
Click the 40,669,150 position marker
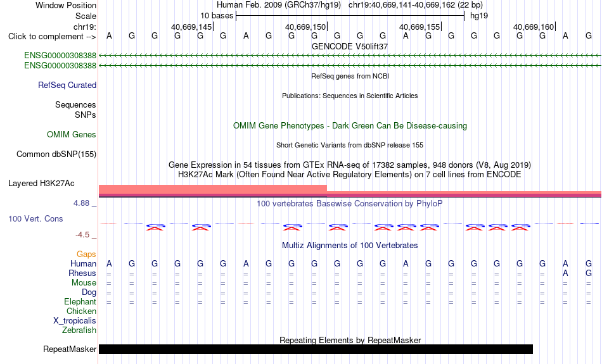[x=305, y=27]
